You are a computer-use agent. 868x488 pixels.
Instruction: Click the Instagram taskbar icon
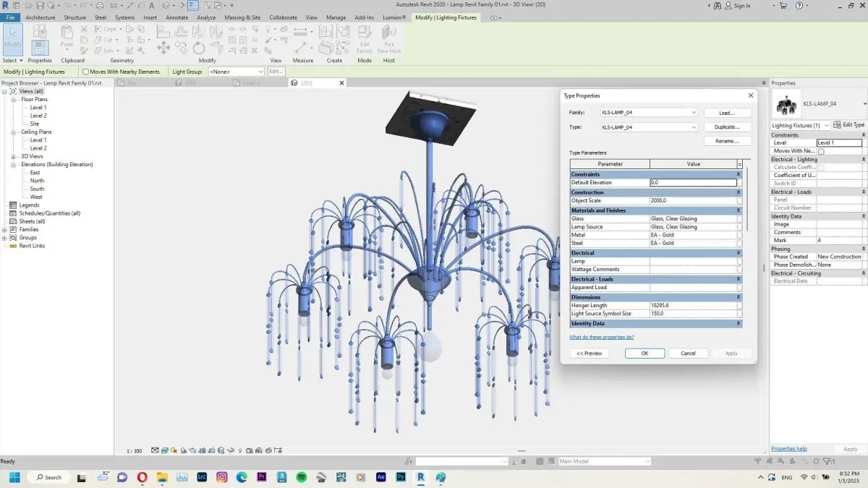[x=221, y=477]
